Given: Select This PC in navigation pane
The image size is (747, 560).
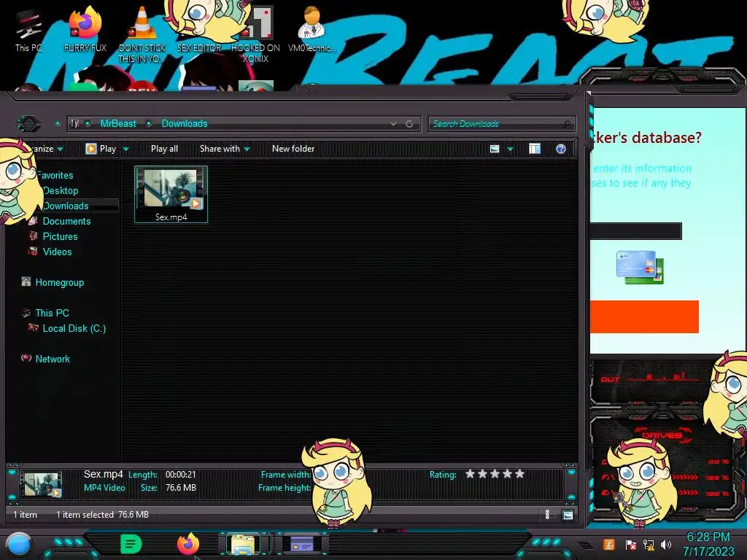Looking at the screenshot, I should 53,313.
